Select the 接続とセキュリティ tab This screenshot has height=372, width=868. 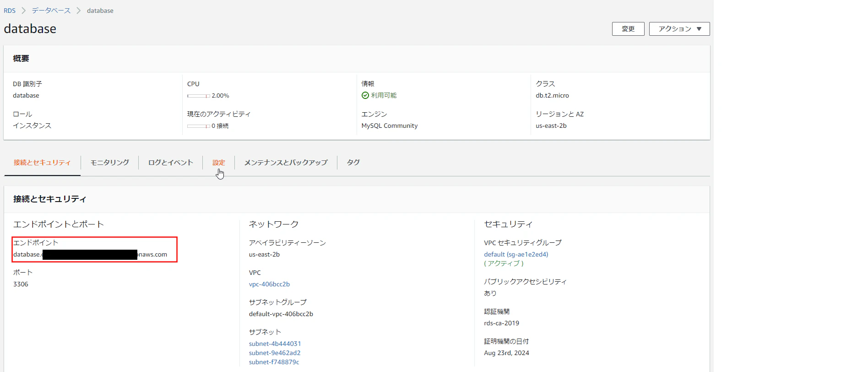[42, 163]
